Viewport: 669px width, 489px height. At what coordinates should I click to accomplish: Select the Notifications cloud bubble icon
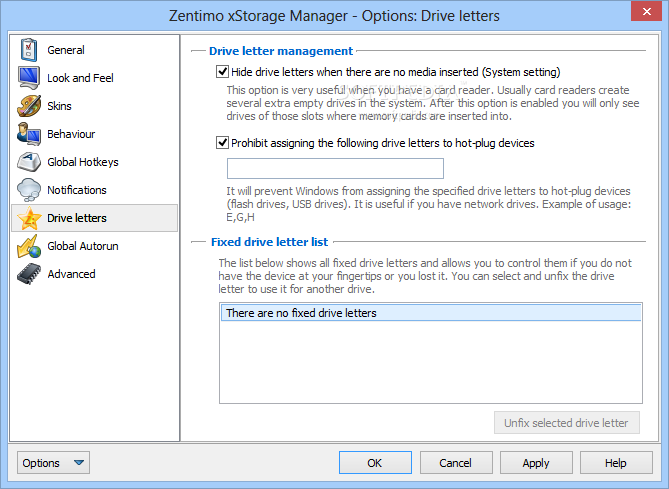point(29,190)
